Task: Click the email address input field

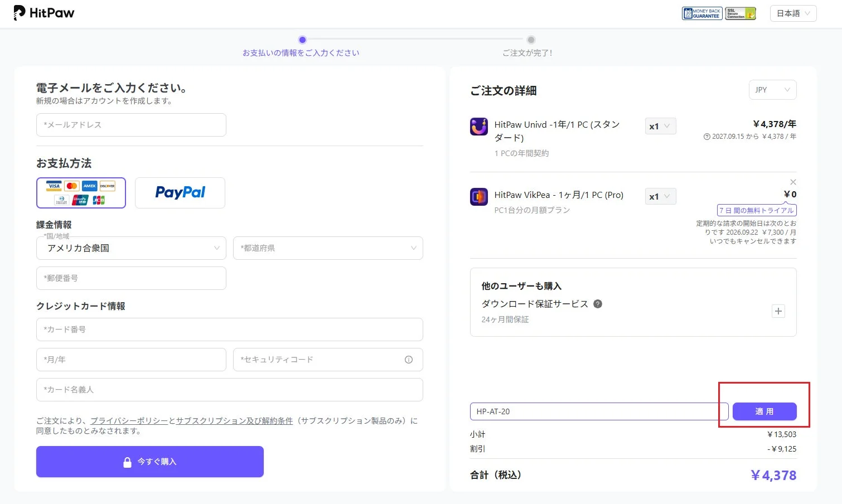Action: 131,125
